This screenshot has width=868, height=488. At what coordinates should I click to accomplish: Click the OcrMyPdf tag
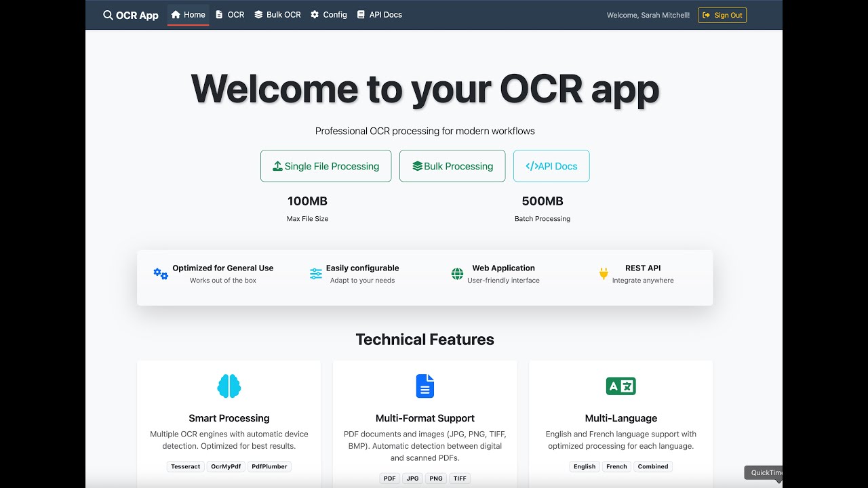point(226,466)
